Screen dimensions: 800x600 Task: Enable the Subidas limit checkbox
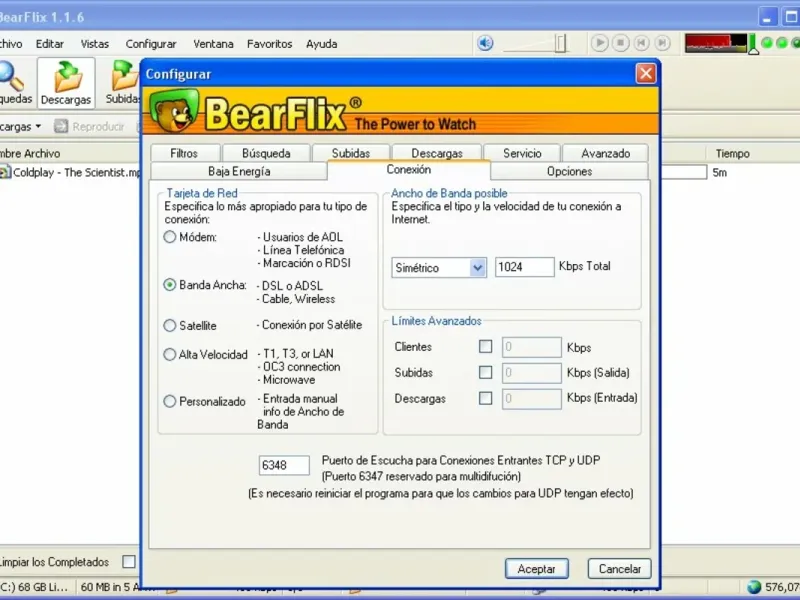pos(486,372)
